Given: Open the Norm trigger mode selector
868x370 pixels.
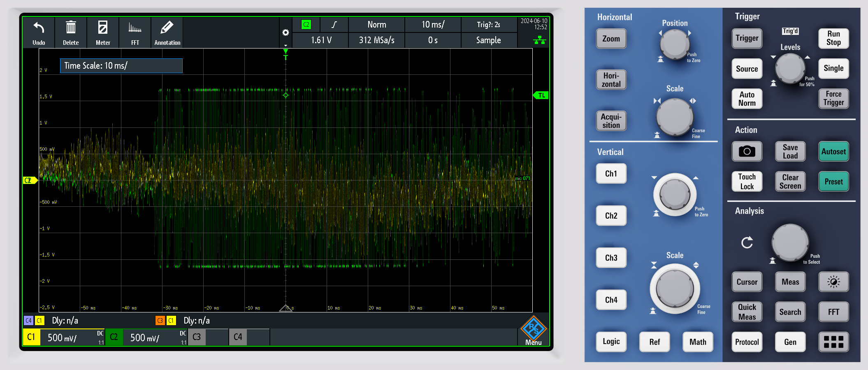Looking at the screenshot, I should (x=376, y=25).
